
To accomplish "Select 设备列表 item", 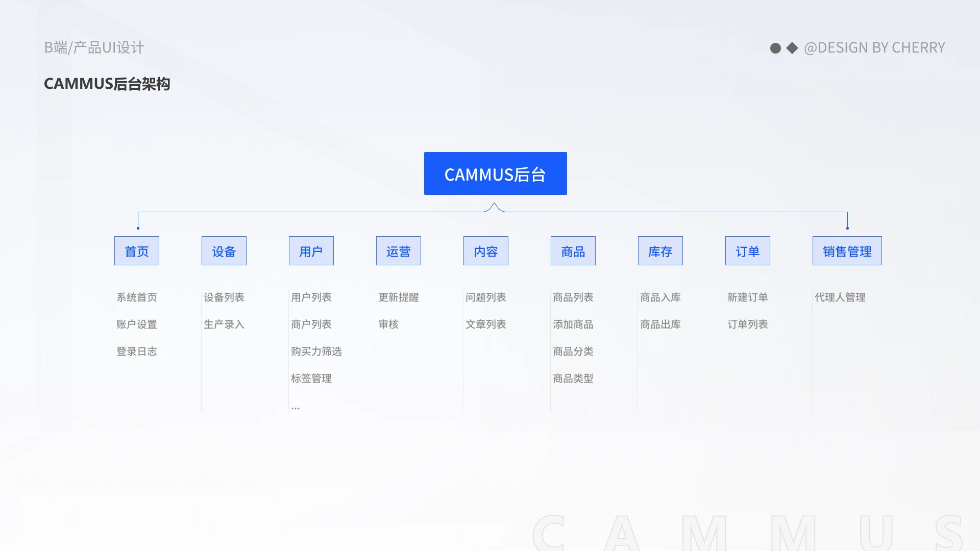I will pyautogui.click(x=224, y=297).
